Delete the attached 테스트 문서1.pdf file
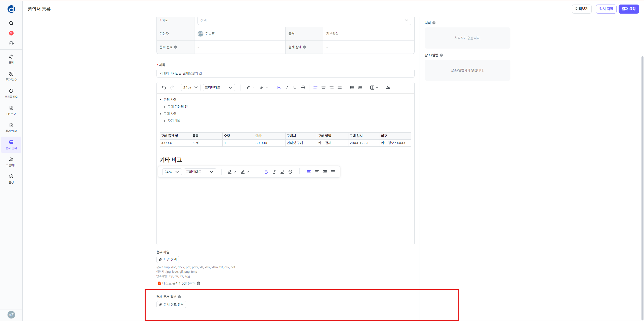The image size is (644, 321). coord(198,283)
